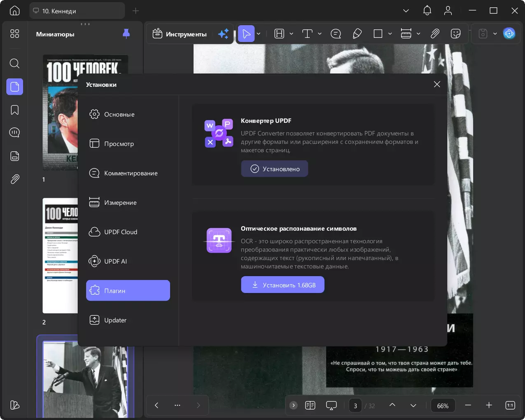Viewport: 525px width, 420px height.
Task: Open the UPDF AI round button
Action: point(509,34)
